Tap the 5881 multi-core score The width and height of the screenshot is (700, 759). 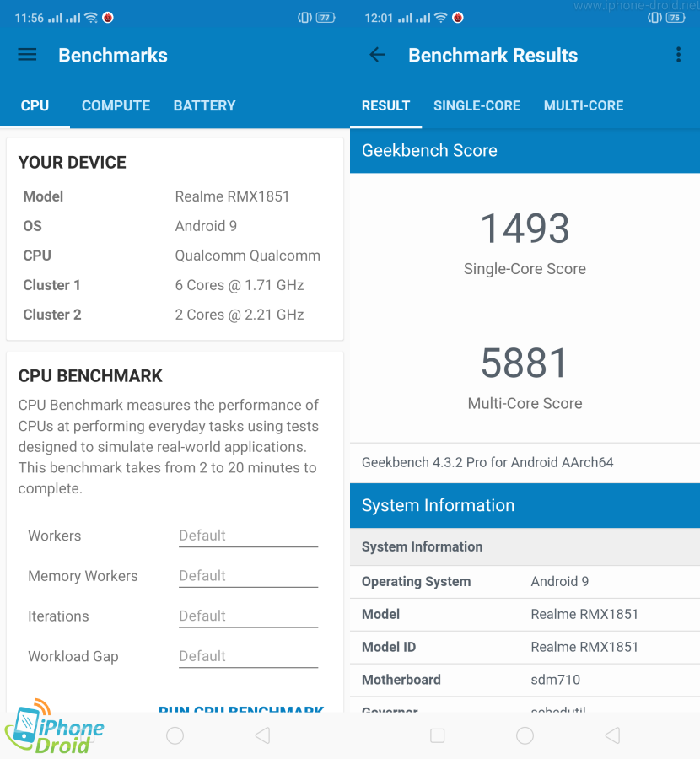(x=525, y=363)
